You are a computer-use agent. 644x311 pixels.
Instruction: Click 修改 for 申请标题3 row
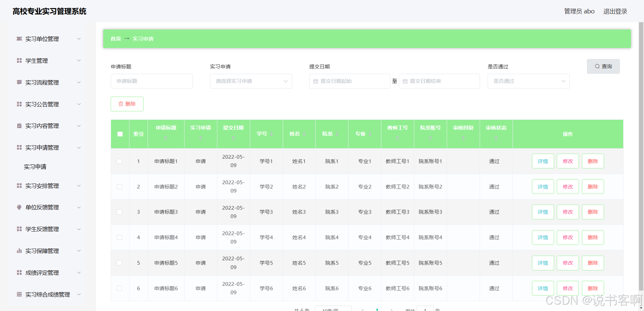(568, 212)
